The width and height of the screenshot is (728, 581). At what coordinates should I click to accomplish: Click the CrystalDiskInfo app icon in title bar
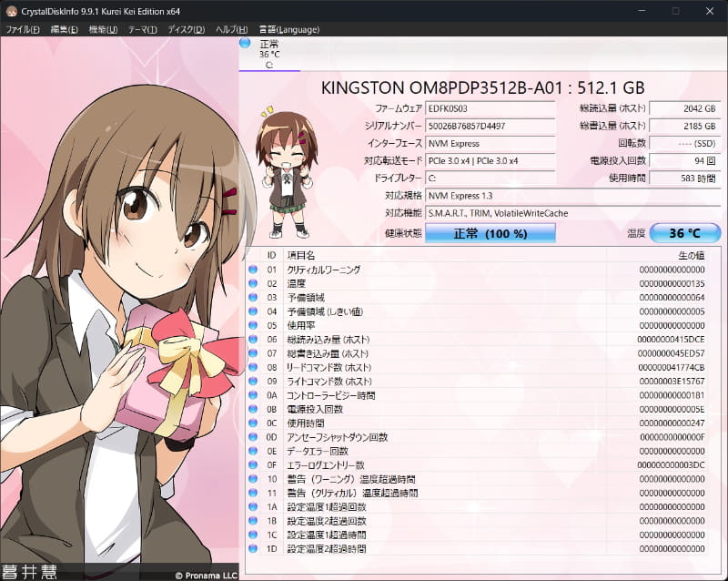(12, 11)
